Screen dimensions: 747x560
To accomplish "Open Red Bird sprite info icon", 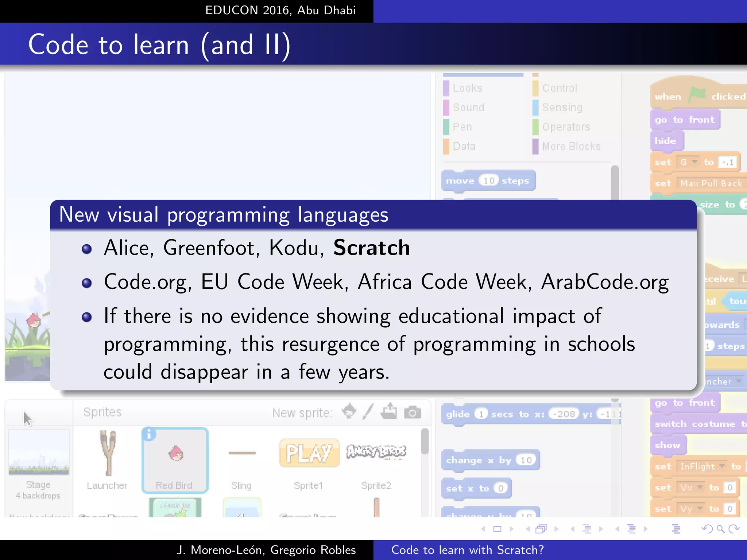I will (x=149, y=435).
